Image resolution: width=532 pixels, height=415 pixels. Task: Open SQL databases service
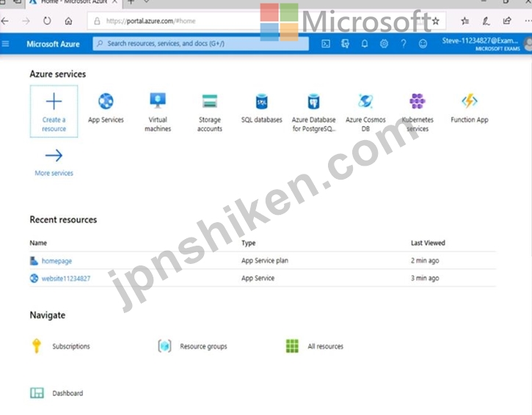pos(261,108)
